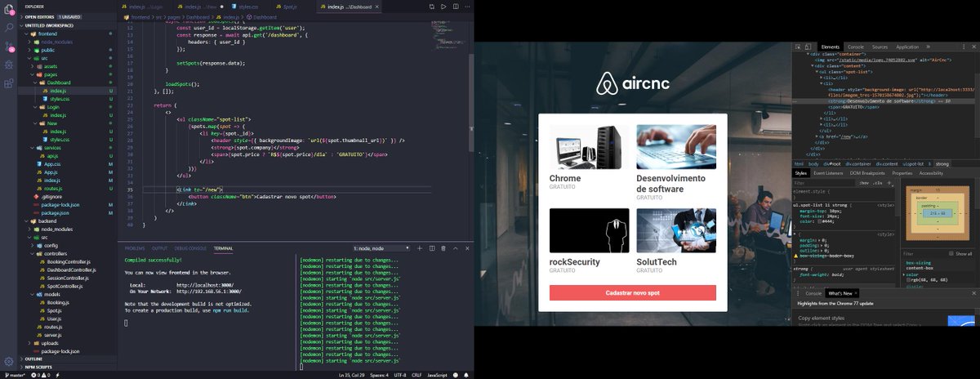Image resolution: width=980 pixels, height=379 pixels.
Task: Show more DevTools tabs chevron
Action: [x=928, y=47]
